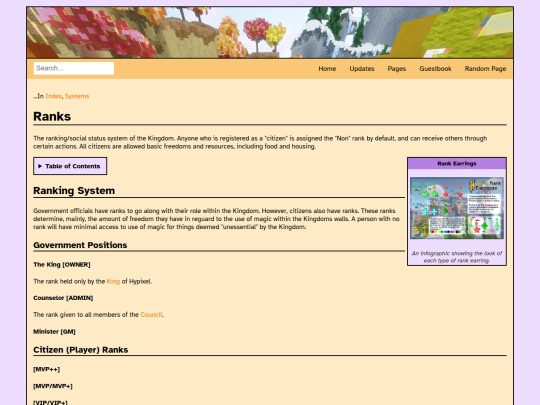Follow the Systems breadcrumb link
This screenshot has height=405, width=540.
pyautogui.click(x=77, y=96)
